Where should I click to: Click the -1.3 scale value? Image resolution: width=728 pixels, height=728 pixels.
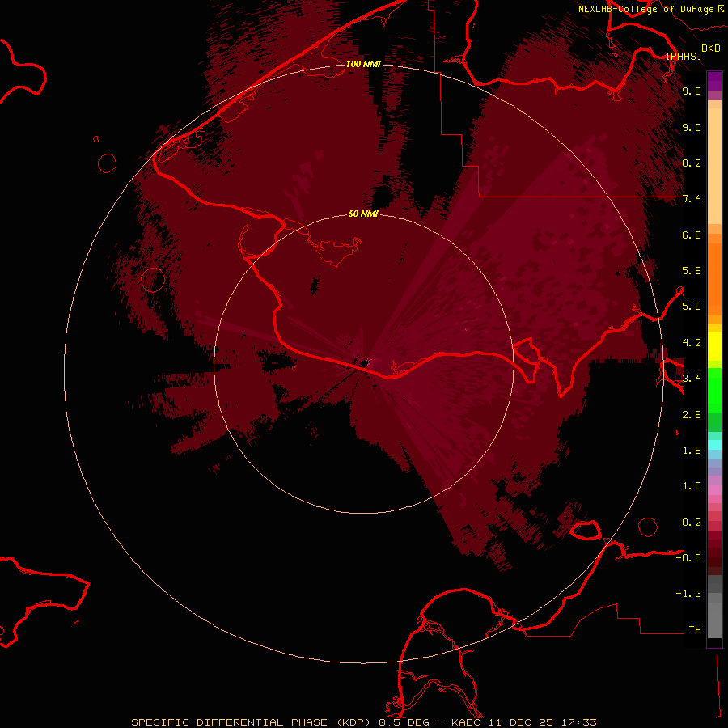click(x=688, y=594)
